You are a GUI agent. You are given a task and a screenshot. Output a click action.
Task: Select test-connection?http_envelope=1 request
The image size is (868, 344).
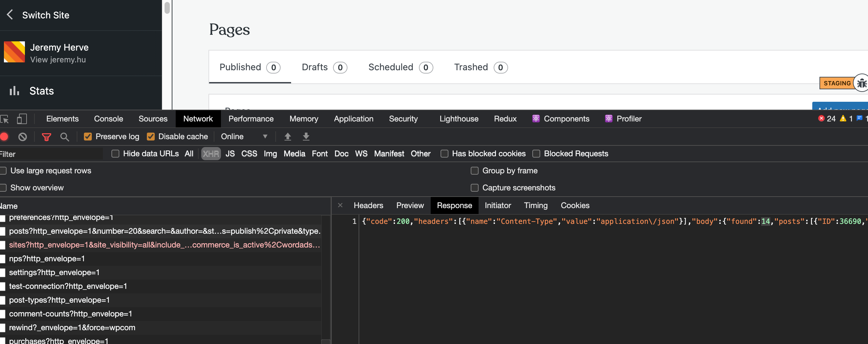[x=160, y=286]
